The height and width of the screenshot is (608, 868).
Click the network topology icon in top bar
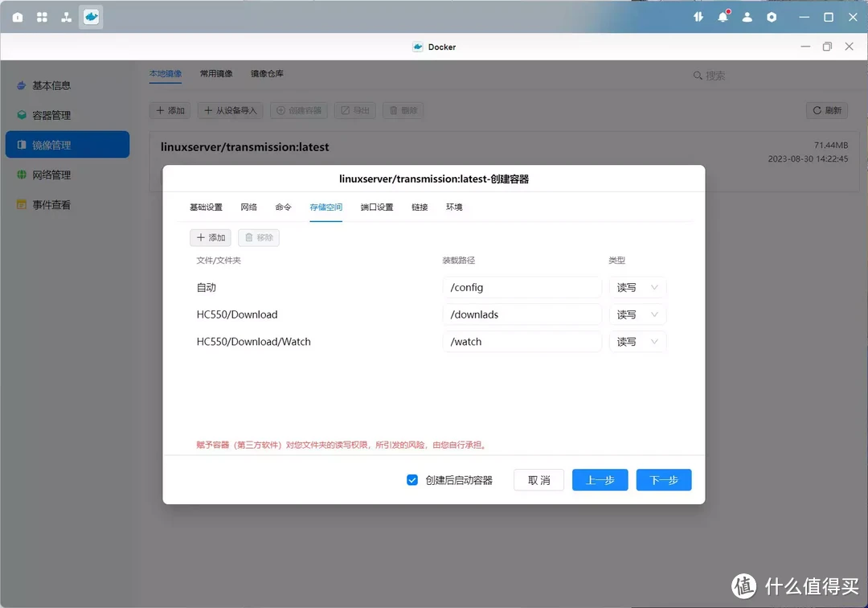point(67,17)
